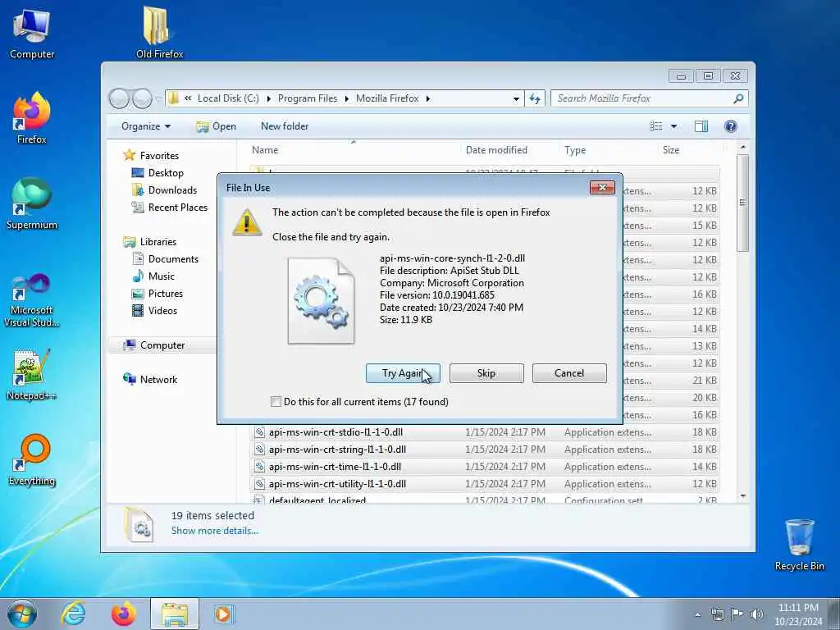This screenshot has height=630, width=840.
Task: Click the Action Center flag tray icon
Action: point(737,614)
